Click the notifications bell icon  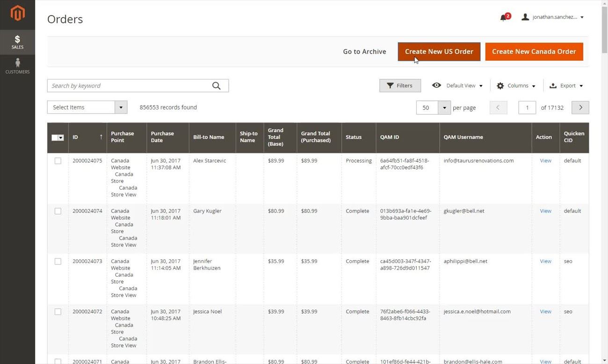click(x=503, y=18)
